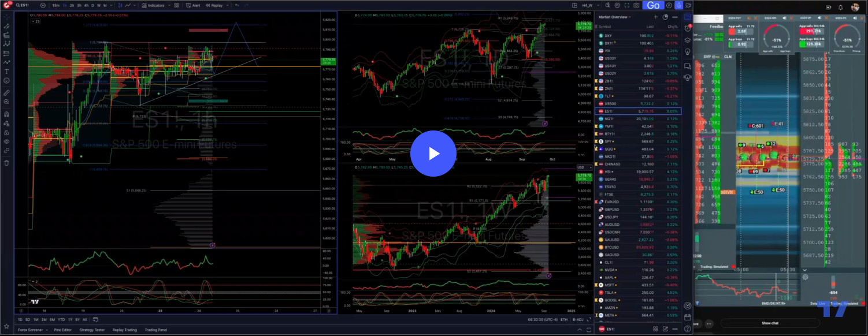Toggle the blue microphone button
The image size is (868, 336).
pos(678,5)
